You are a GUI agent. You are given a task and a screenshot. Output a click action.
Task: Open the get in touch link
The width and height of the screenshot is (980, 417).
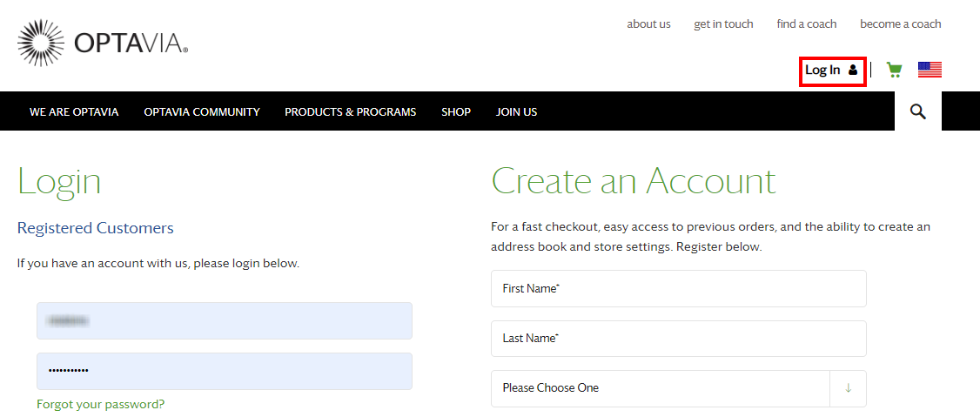point(723,24)
